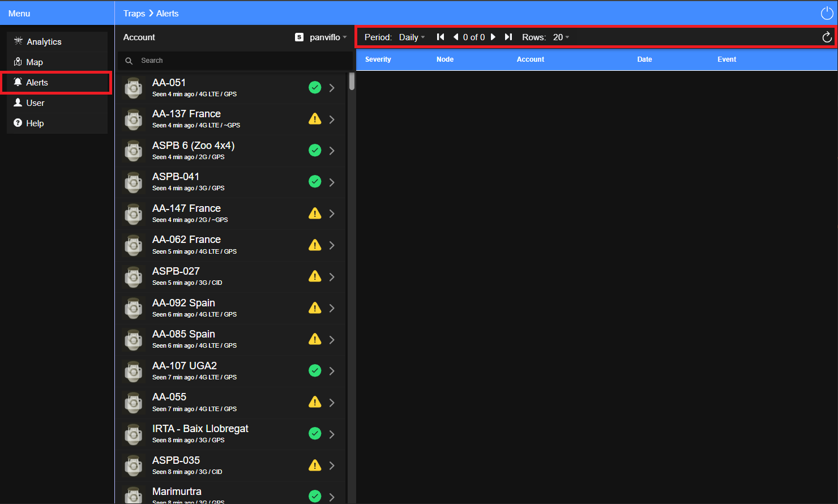Jump to last page of alerts

click(x=508, y=37)
